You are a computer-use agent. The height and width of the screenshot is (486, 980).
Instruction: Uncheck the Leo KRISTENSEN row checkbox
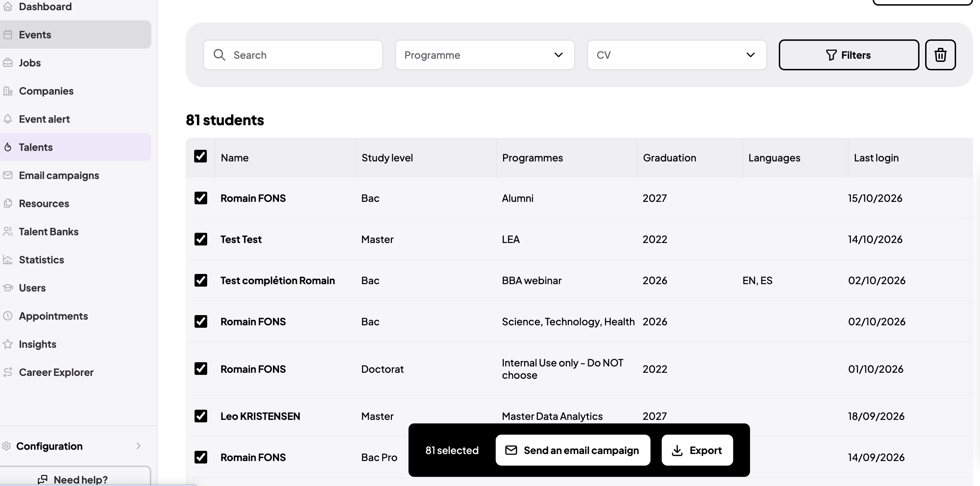[x=201, y=416]
